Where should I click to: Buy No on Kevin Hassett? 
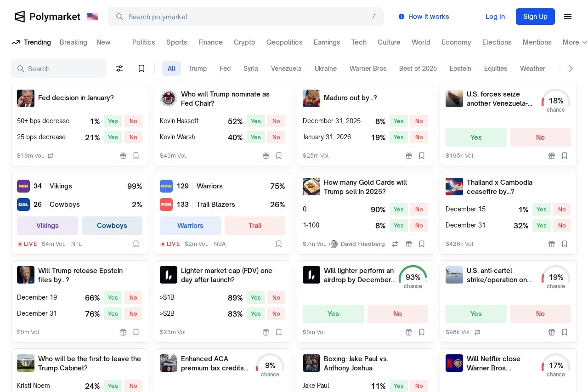(276, 121)
